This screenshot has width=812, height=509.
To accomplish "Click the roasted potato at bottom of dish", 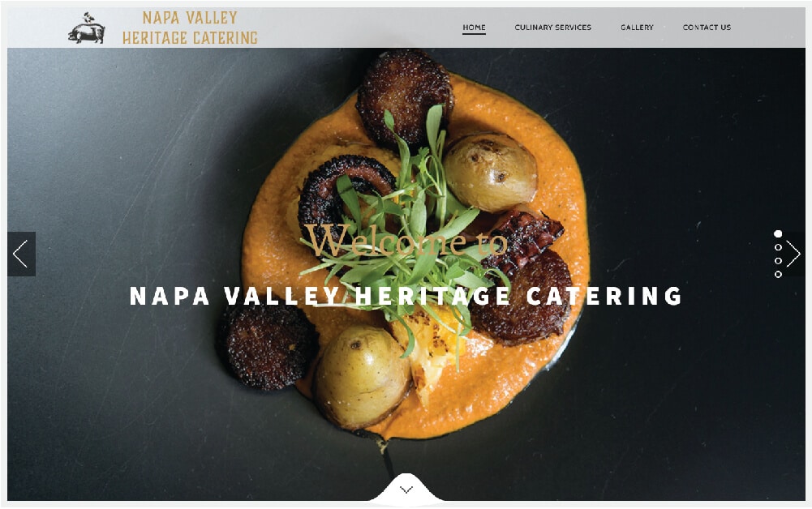I will [x=362, y=376].
